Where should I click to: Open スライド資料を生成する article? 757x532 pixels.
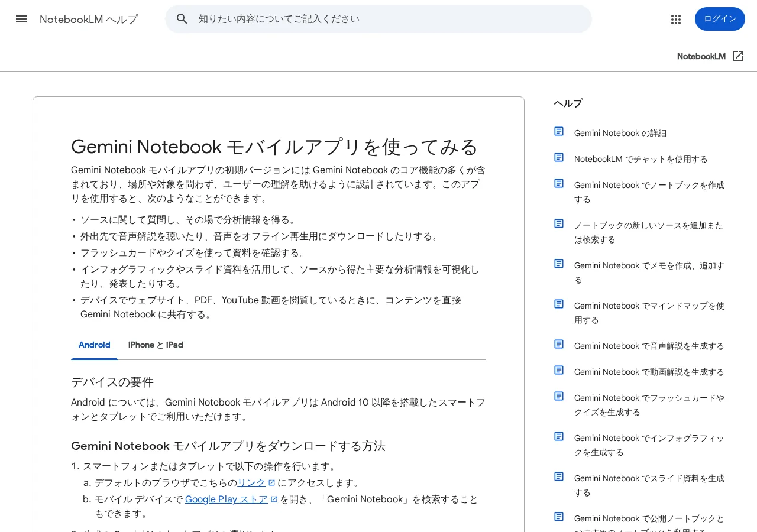[649, 485]
